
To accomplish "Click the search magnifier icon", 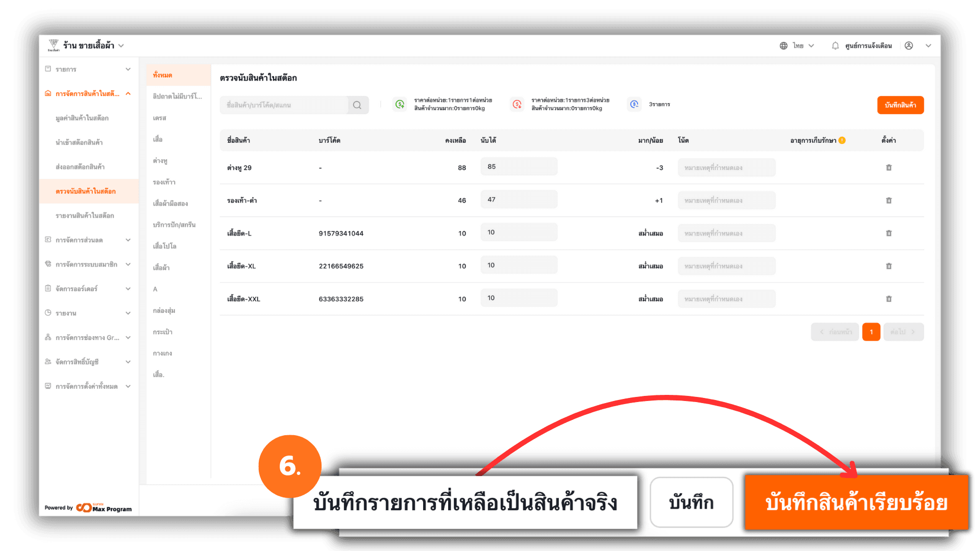I will 357,105.
